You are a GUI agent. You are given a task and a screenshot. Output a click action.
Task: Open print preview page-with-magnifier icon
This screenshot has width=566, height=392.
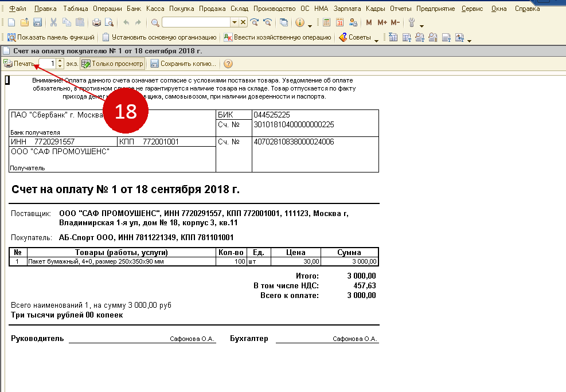pyautogui.click(x=109, y=23)
